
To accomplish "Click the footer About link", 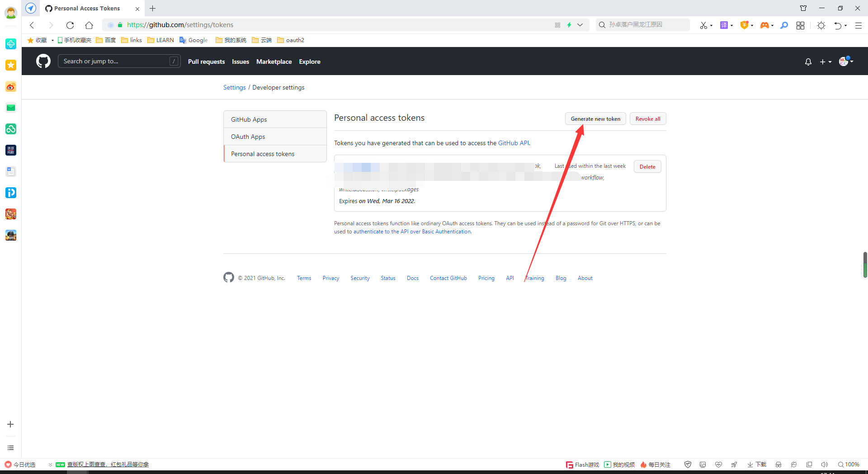I will [585, 278].
